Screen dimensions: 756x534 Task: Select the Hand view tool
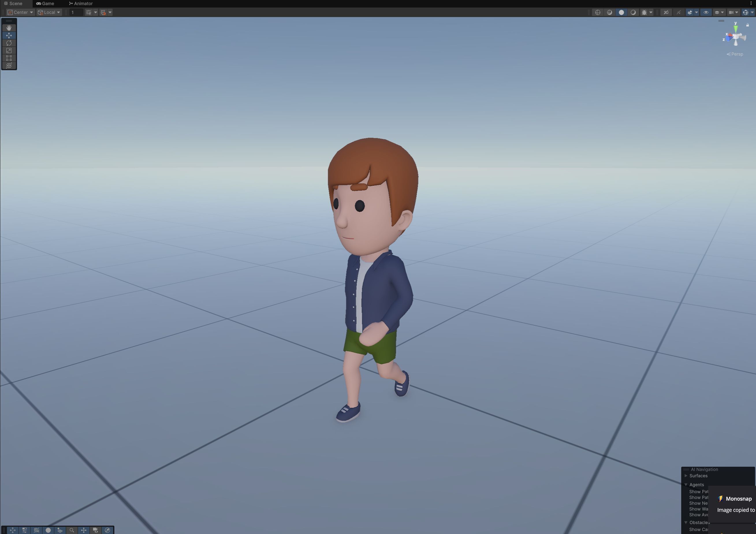(9, 28)
